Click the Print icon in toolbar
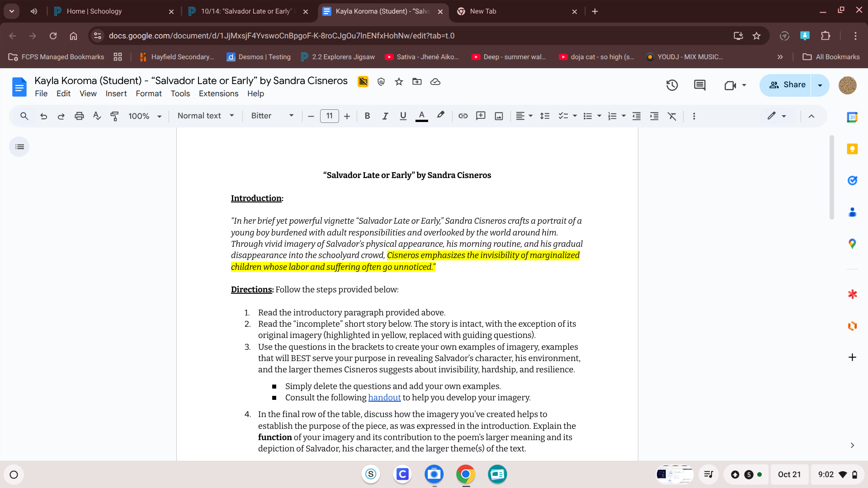This screenshot has height=488, width=868. [x=79, y=116]
